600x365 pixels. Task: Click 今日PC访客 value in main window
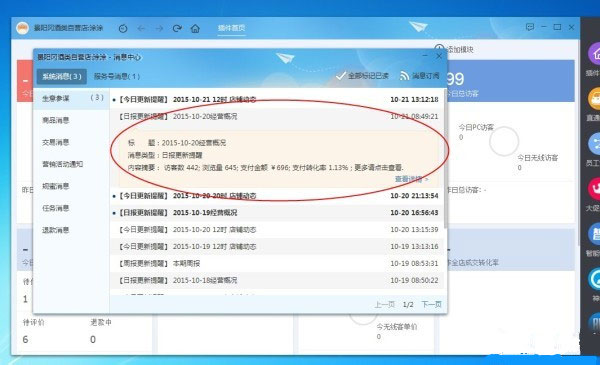tap(461, 137)
